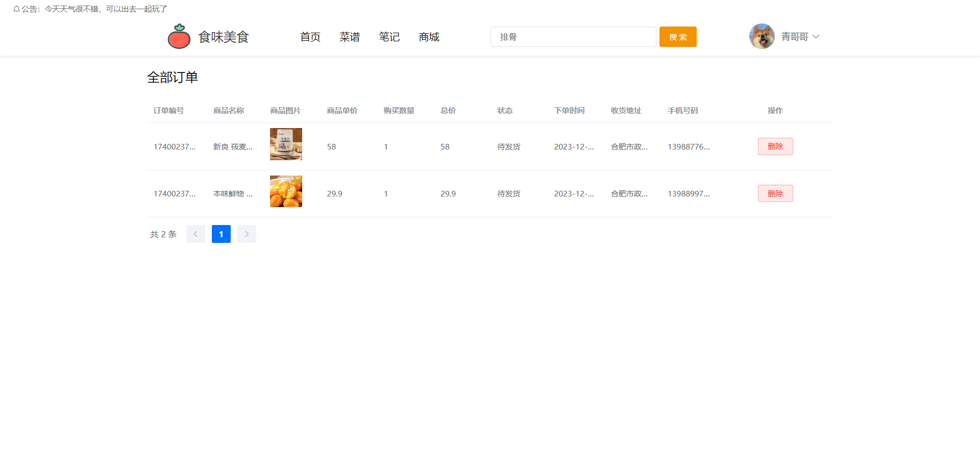Open the 本味鲜物 product image
The image size is (980, 449).
pos(286,191)
